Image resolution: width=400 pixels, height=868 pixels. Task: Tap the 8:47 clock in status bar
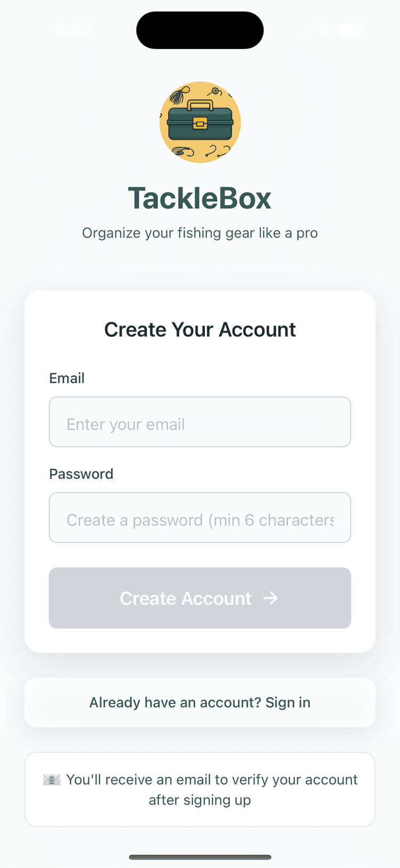coord(73,30)
